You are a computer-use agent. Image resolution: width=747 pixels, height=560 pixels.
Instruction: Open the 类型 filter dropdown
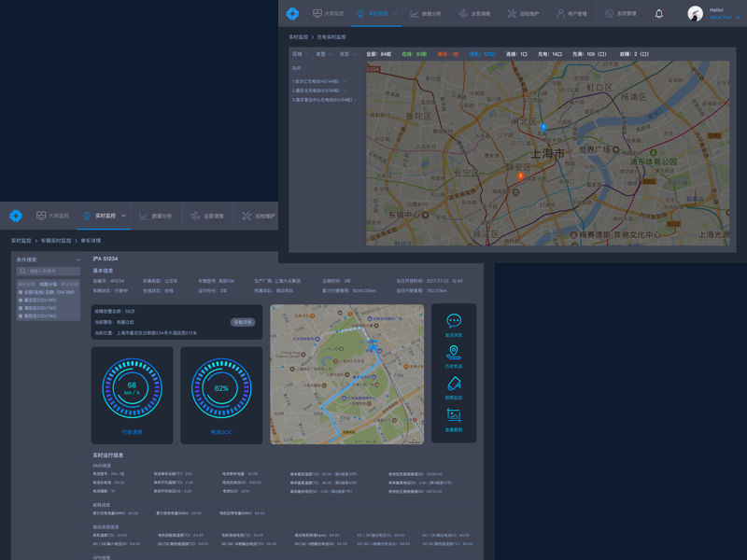pyautogui.click(x=324, y=54)
